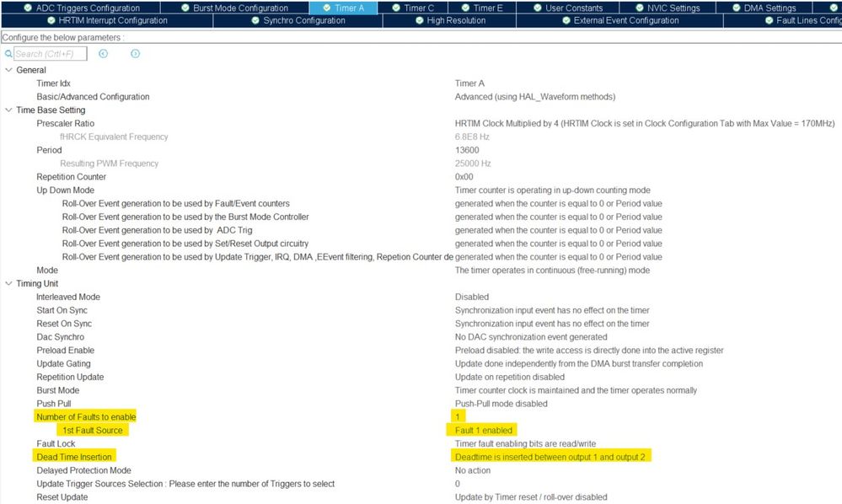Open the ADC Triggers Configuration tab

click(81, 8)
